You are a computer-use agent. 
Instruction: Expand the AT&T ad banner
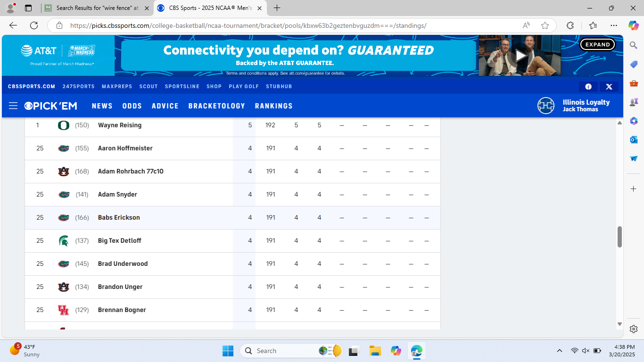click(x=597, y=44)
